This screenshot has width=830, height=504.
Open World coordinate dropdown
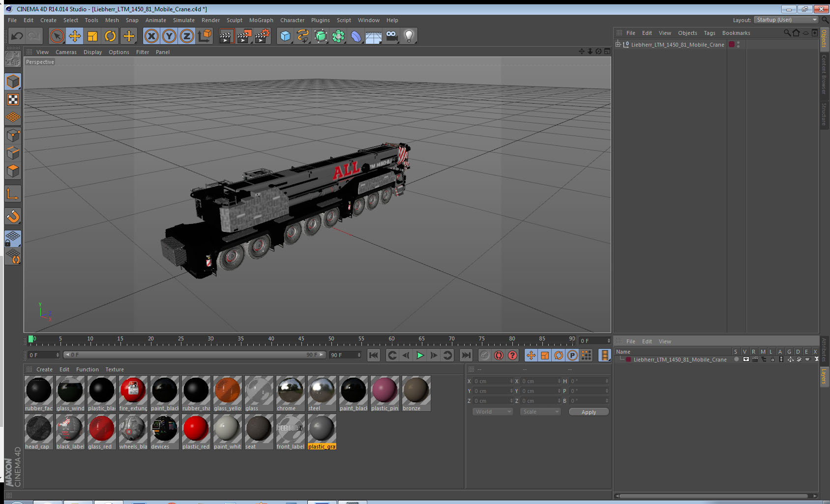point(493,412)
